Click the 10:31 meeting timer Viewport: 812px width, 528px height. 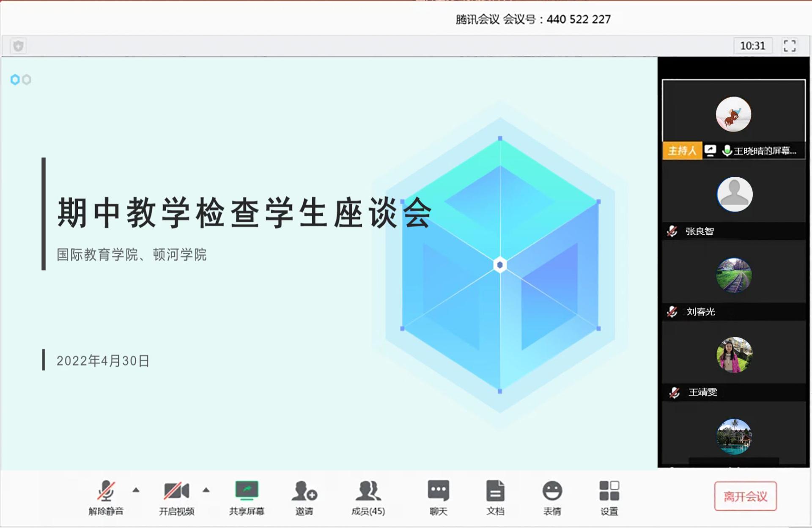[x=752, y=46]
